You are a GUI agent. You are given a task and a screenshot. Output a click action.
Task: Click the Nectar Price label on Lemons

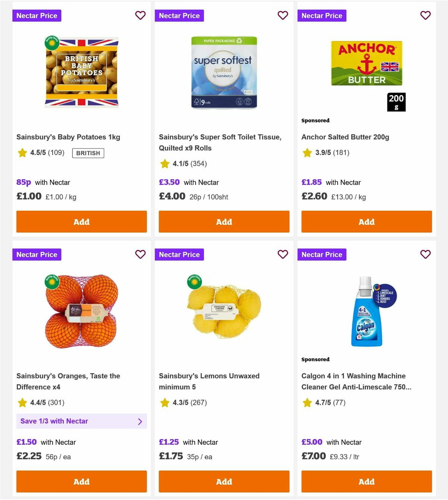(179, 254)
